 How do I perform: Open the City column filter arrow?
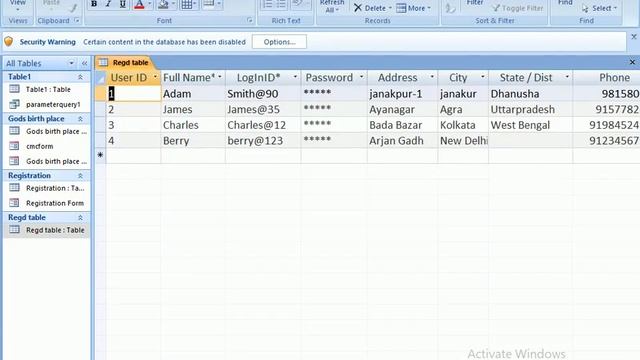point(483,77)
